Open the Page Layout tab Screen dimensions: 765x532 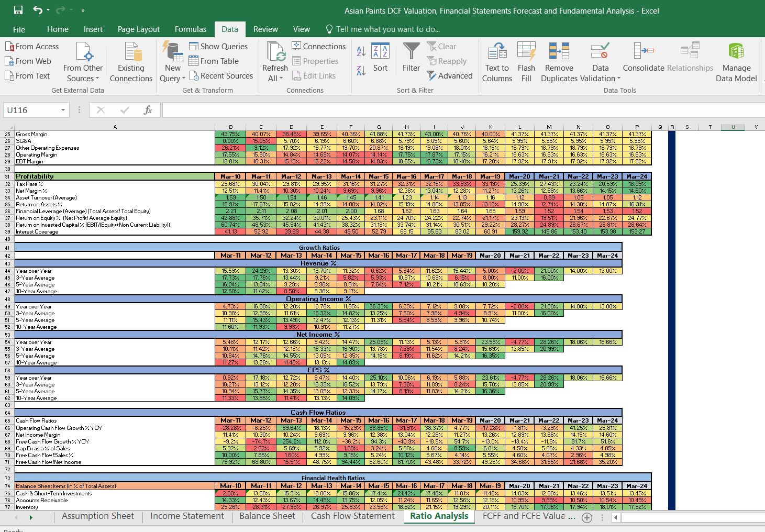click(139, 29)
